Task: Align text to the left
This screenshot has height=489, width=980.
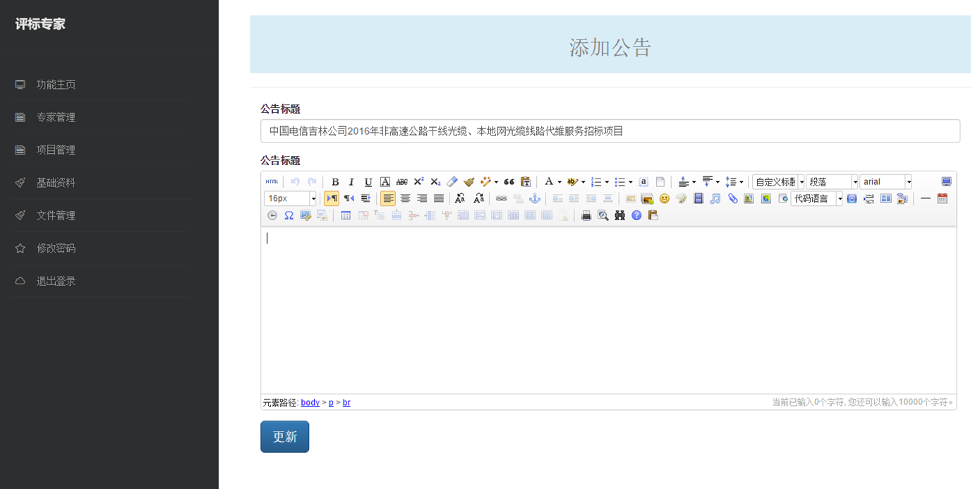Action: click(x=388, y=198)
